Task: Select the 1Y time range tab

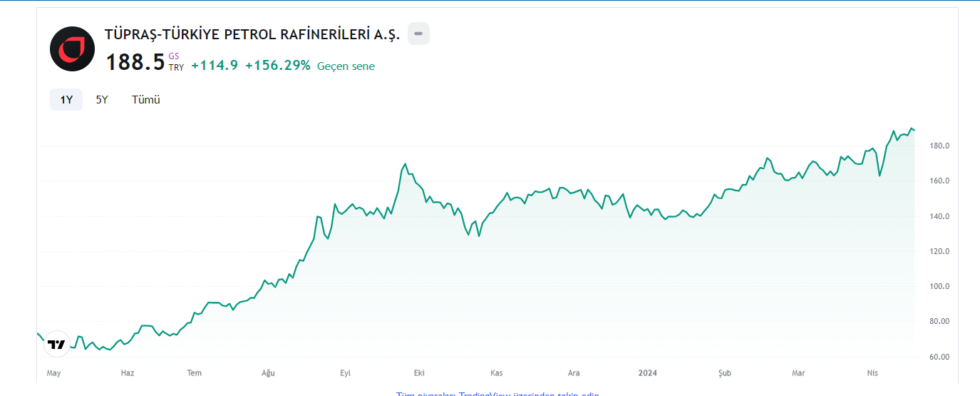Action: [66, 100]
